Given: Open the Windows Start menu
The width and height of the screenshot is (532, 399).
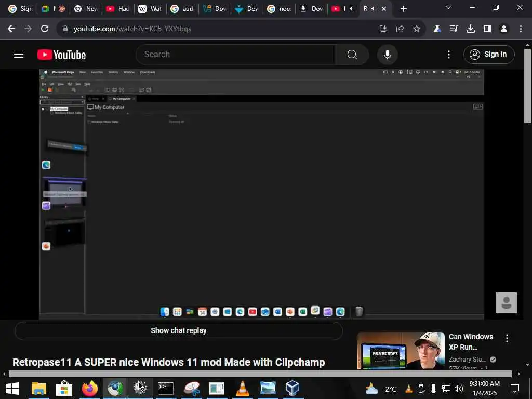Looking at the screenshot, I should [x=12, y=389].
